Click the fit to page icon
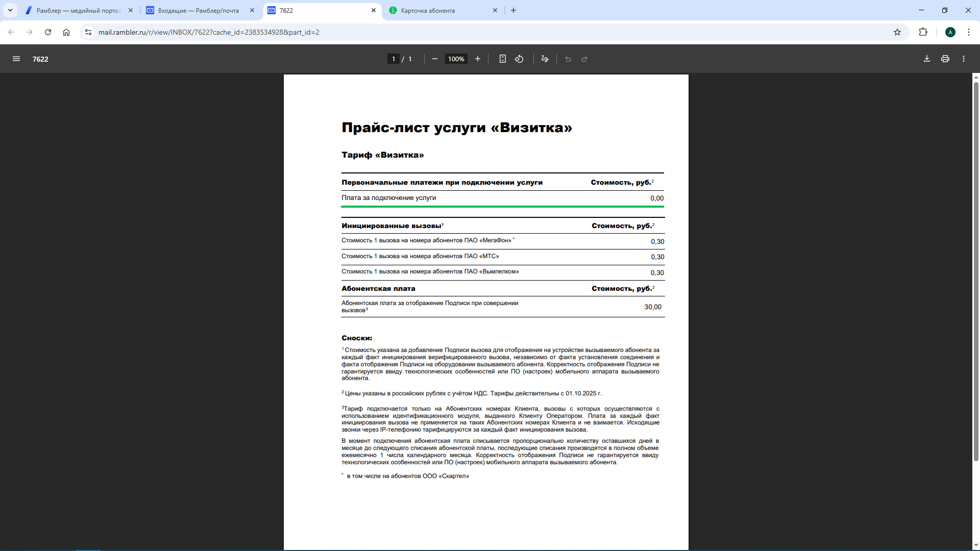This screenshot has height=551, width=980. tap(503, 59)
